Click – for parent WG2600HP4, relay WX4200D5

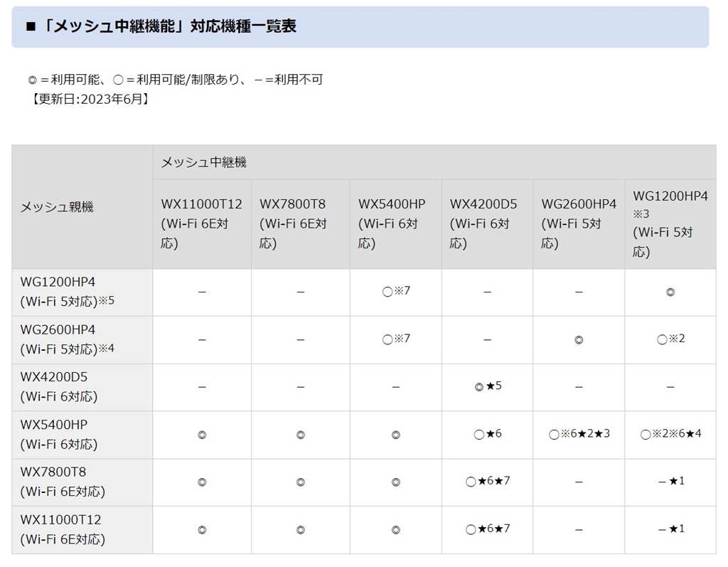(x=487, y=340)
